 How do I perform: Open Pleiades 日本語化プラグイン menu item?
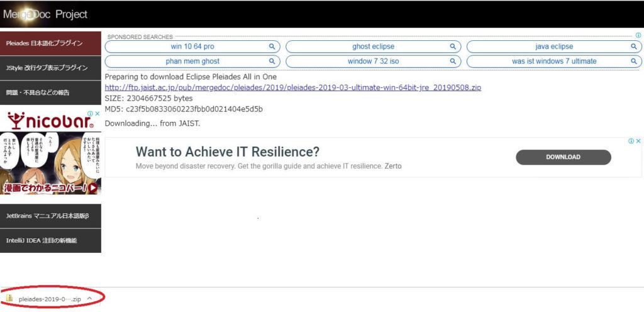click(50, 43)
